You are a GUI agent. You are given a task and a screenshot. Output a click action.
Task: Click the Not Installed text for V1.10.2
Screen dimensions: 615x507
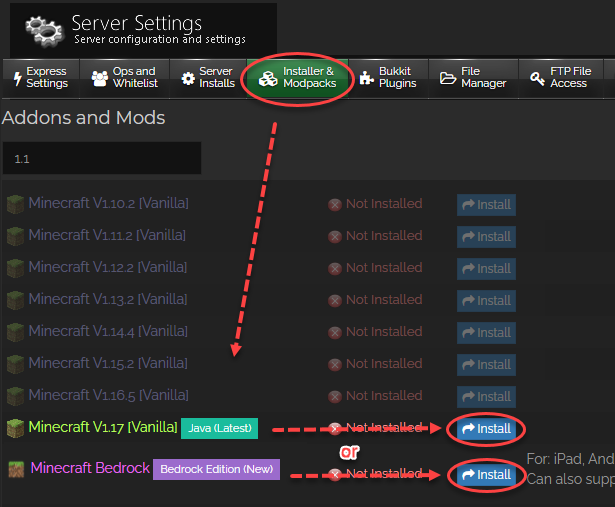(x=384, y=204)
